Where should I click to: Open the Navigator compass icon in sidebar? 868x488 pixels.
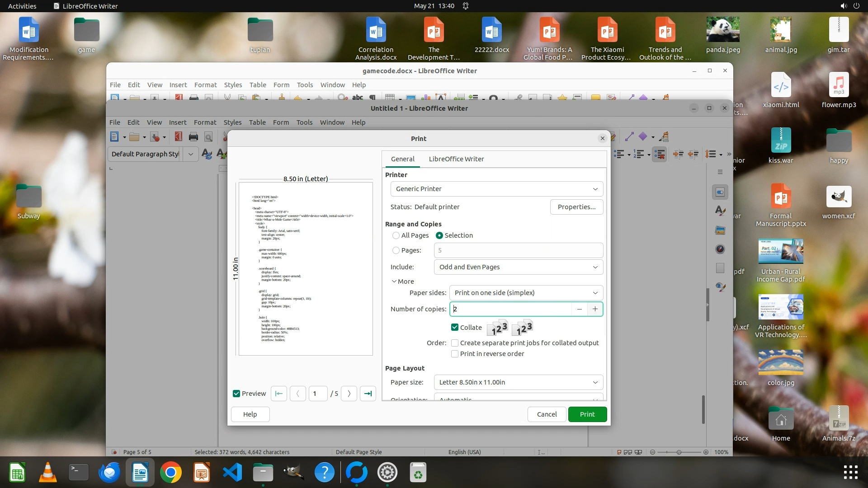tap(720, 249)
